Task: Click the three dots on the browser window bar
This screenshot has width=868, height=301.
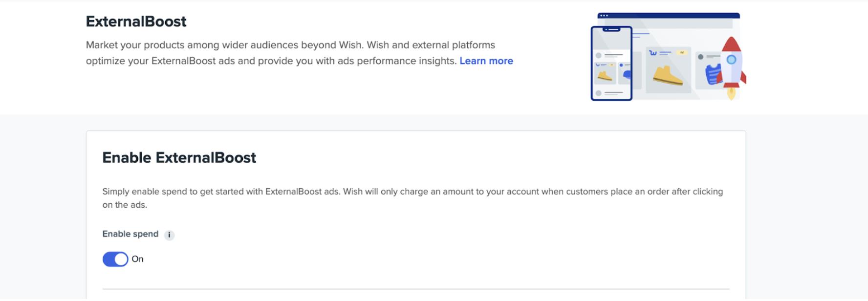Action: tap(604, 16)
